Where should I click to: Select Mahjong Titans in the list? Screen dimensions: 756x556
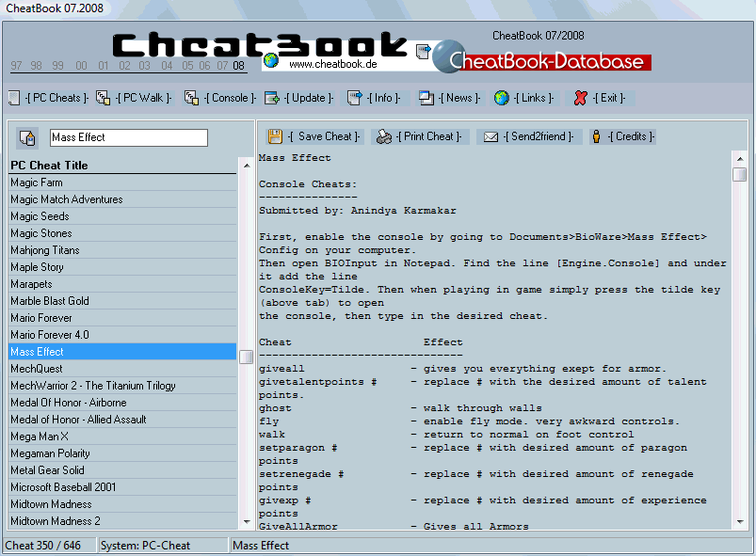(x=122, y=250)
